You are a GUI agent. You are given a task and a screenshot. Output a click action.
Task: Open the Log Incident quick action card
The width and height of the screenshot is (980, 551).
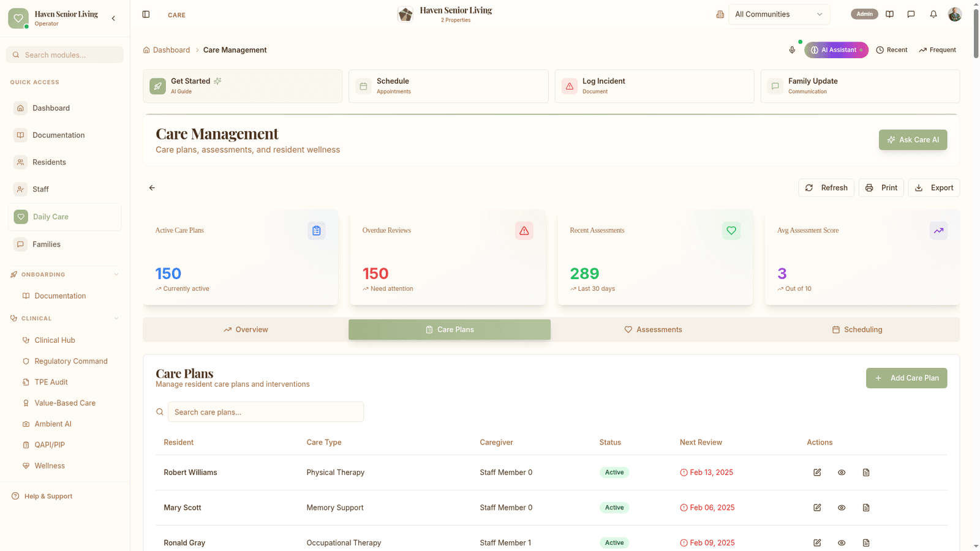(654, 86)
